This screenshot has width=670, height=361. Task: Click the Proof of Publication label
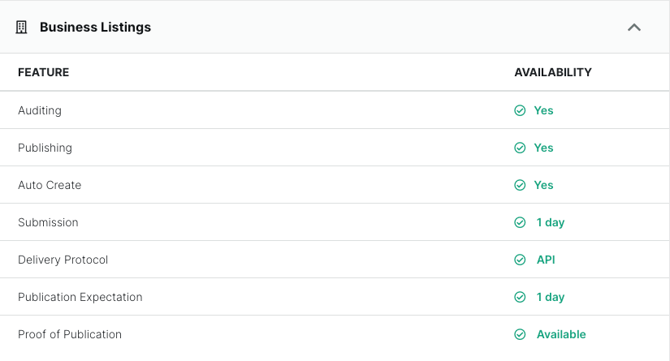point(70,335)
